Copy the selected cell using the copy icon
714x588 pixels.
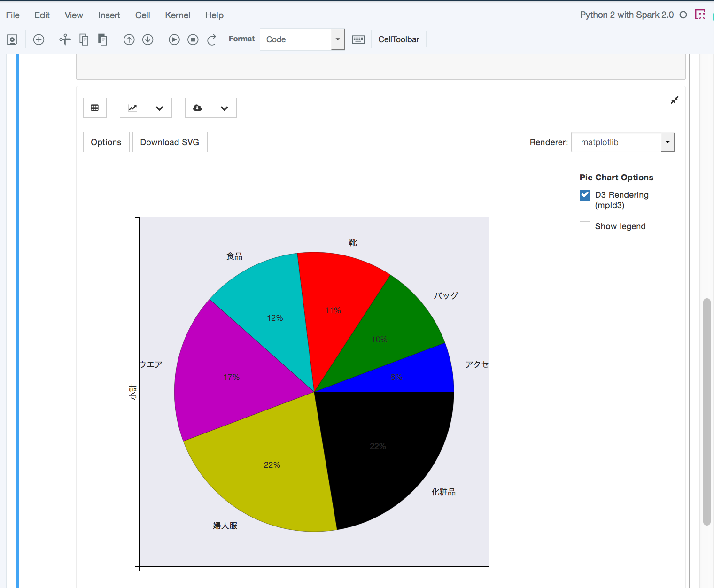point(84,39)
